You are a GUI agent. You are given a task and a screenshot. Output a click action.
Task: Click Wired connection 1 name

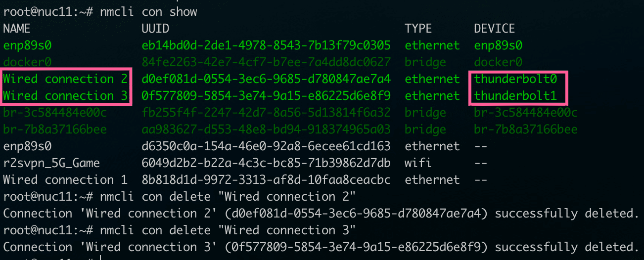[x=65, y=180]
